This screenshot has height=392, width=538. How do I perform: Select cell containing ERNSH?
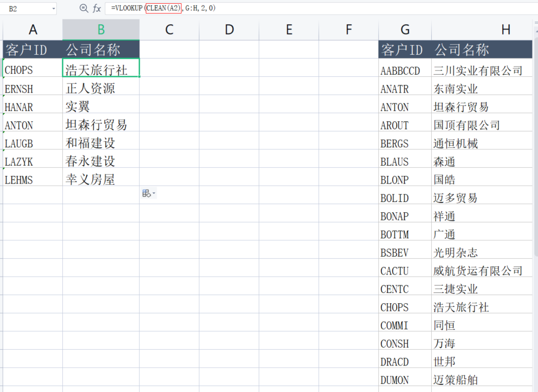point(33,86)
